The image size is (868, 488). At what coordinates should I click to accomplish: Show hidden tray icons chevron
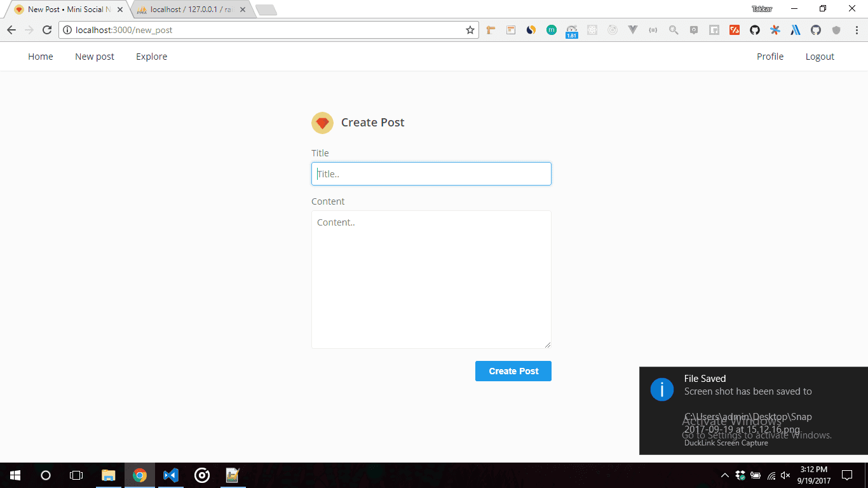click(725, 475)
